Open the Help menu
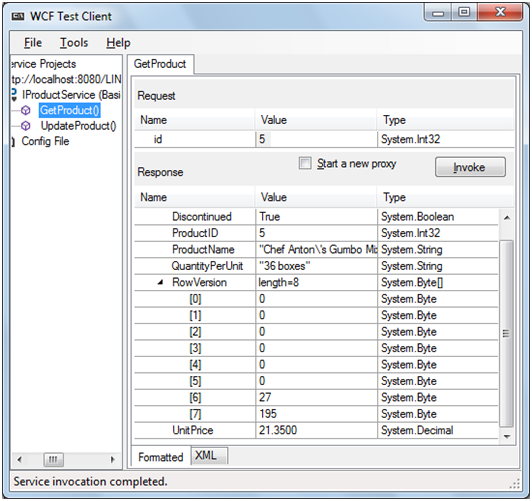 tap(118, 43)
